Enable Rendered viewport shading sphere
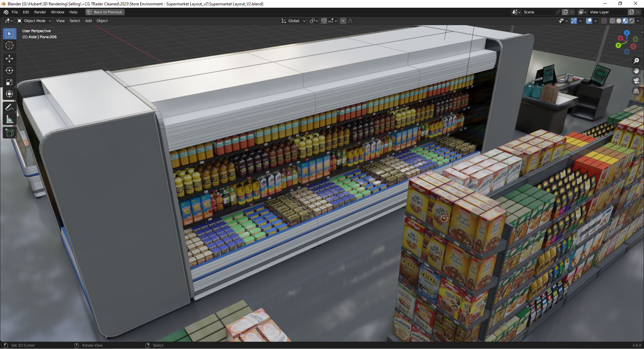Viewport: 644px width, 349px height. (x=632, y=21)
